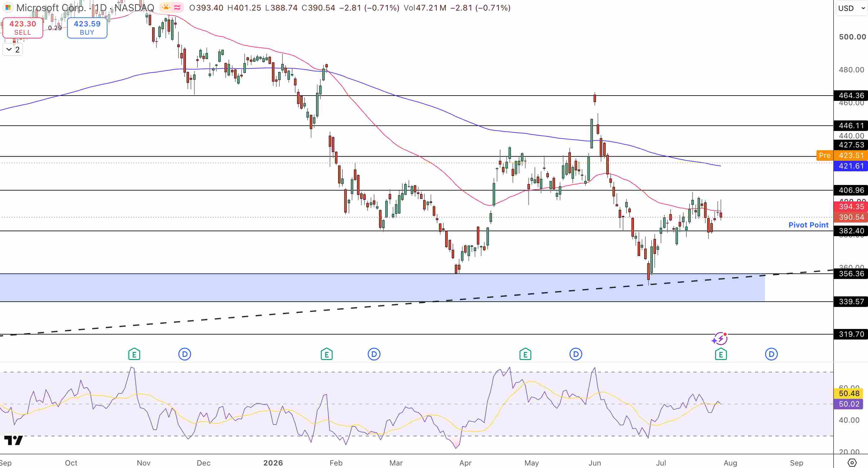Click the orange Pre 423.51 price label
This screenshot has width=868, height=468.
tap(842, 155)
